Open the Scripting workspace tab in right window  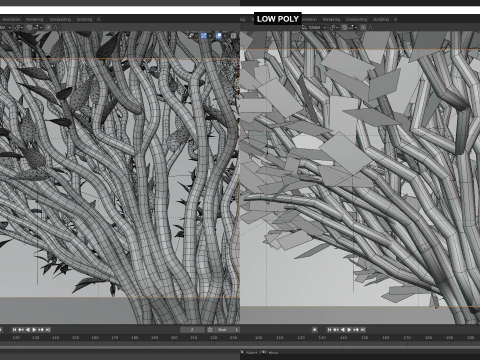(x=381, y=19)
